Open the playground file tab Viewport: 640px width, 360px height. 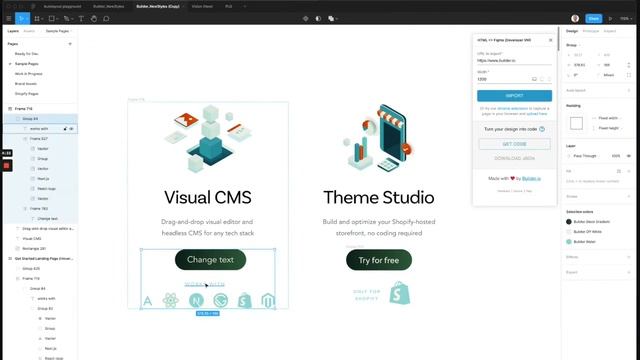click(62, 7)
